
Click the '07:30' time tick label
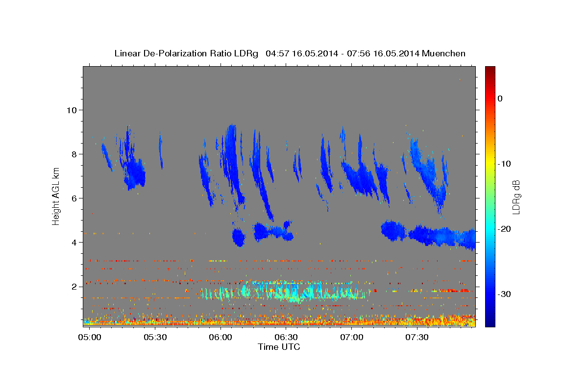(418, 338)
